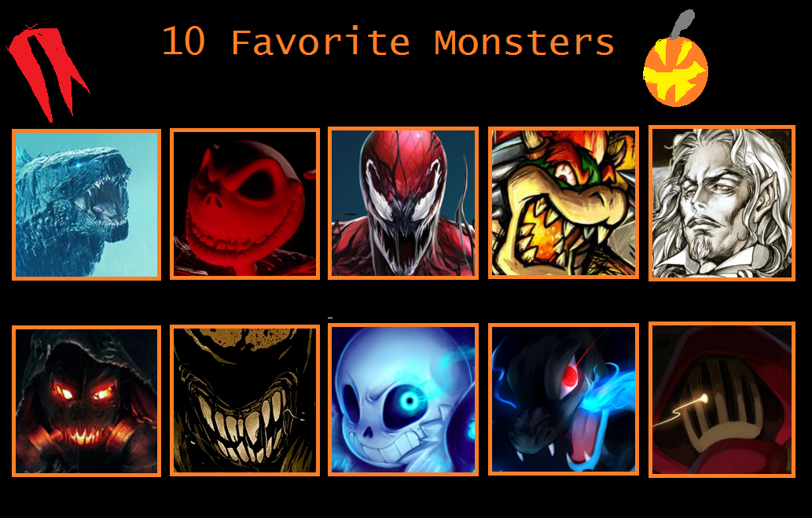Click the Sans skeleton with blue eye
Image resolution: width=812 pixels, height=518 pixels.
[403, 399]
